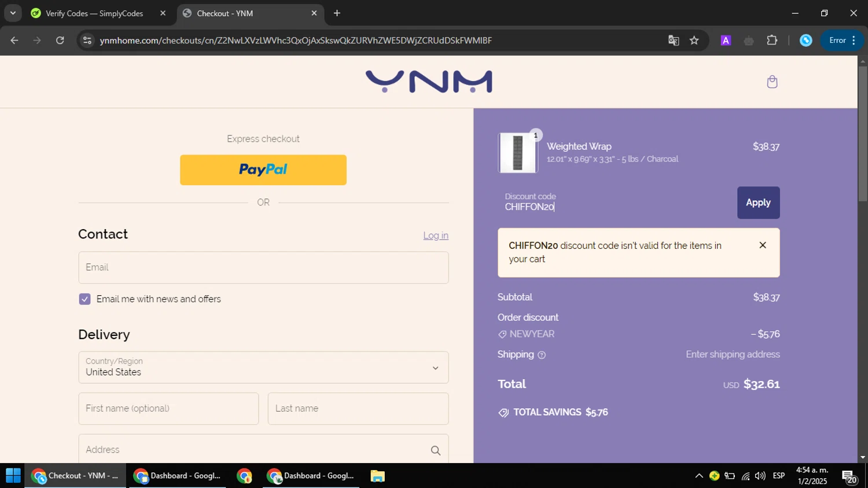Viewport: 868px width, 488px height.
Task: Open site information icon in address bar
Action: pyautogui.click(x=87, y=41)
